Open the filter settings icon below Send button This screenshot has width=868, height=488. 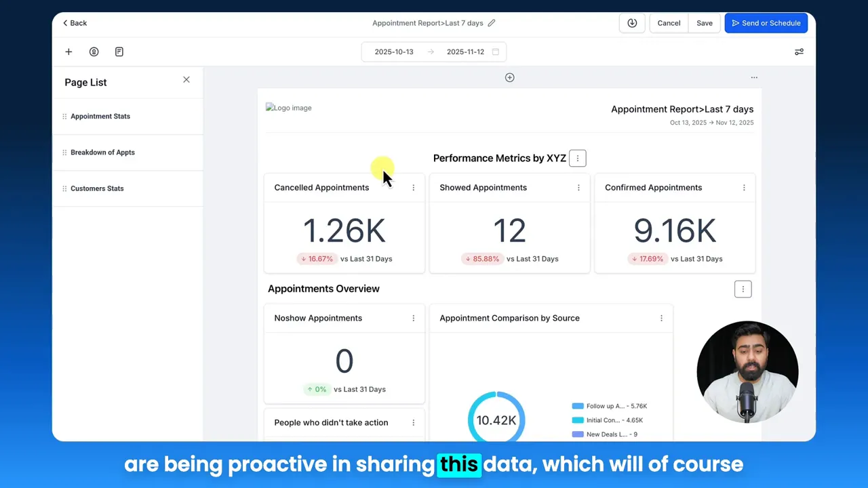[x=799, y=52]
